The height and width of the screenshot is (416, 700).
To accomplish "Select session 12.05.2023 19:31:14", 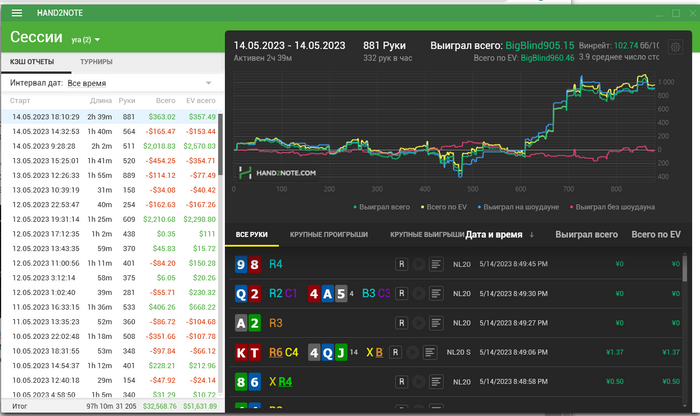I will click(x=110, y=220).
